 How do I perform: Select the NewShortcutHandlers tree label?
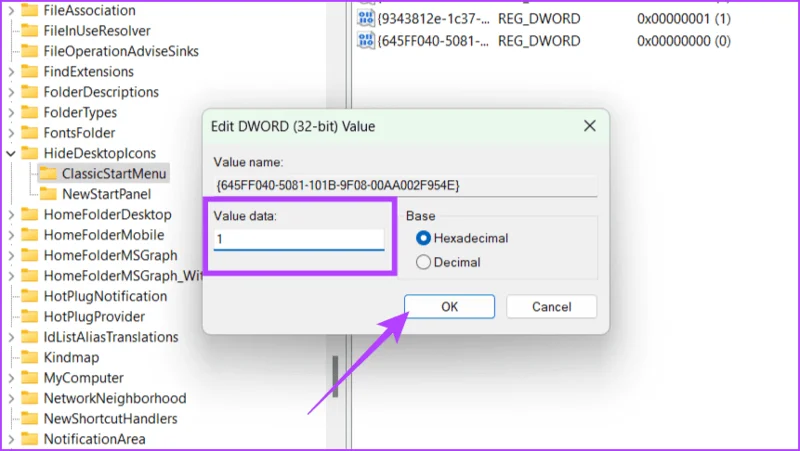point(111,418)
